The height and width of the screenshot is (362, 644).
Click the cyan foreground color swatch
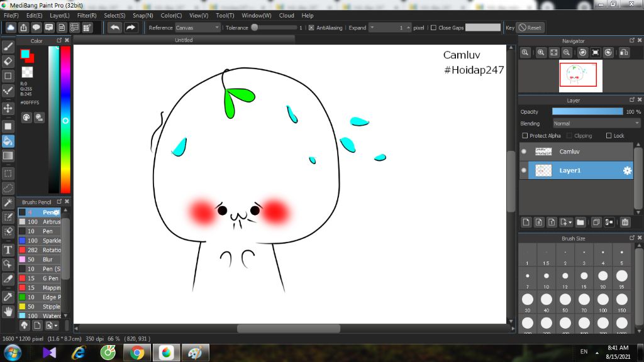coord(25,54)
